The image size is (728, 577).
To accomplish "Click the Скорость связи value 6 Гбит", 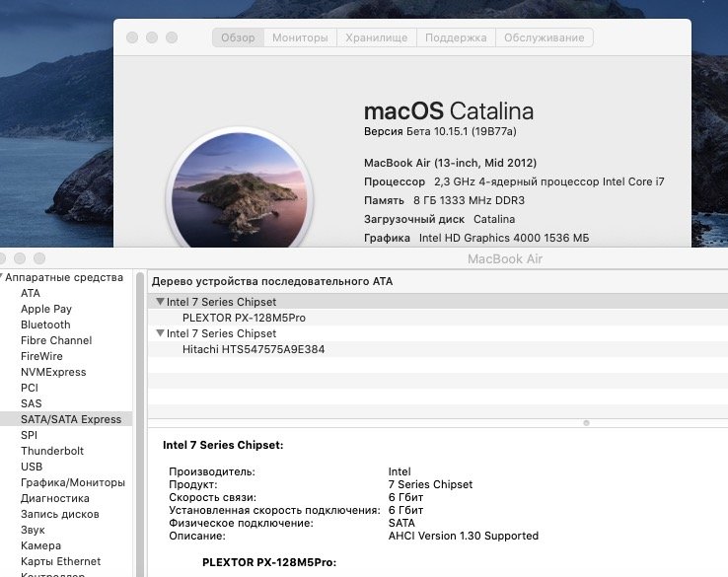I will pyautogui.click(x=405, y=497).
